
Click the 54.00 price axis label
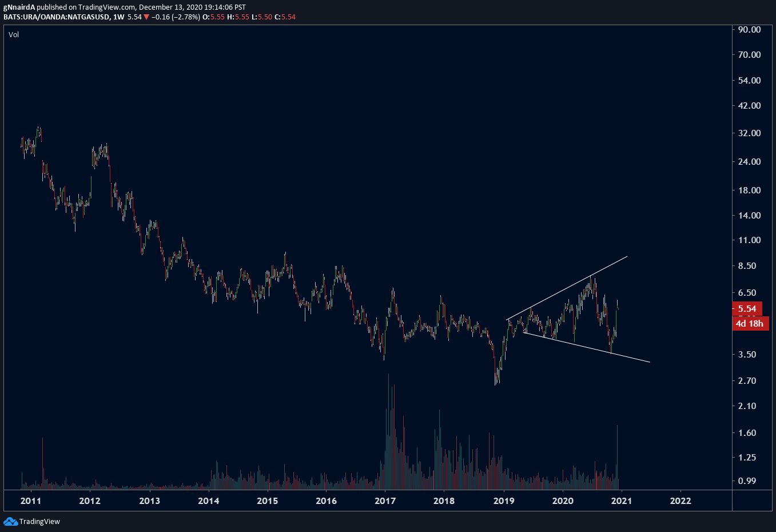(749, 81)
